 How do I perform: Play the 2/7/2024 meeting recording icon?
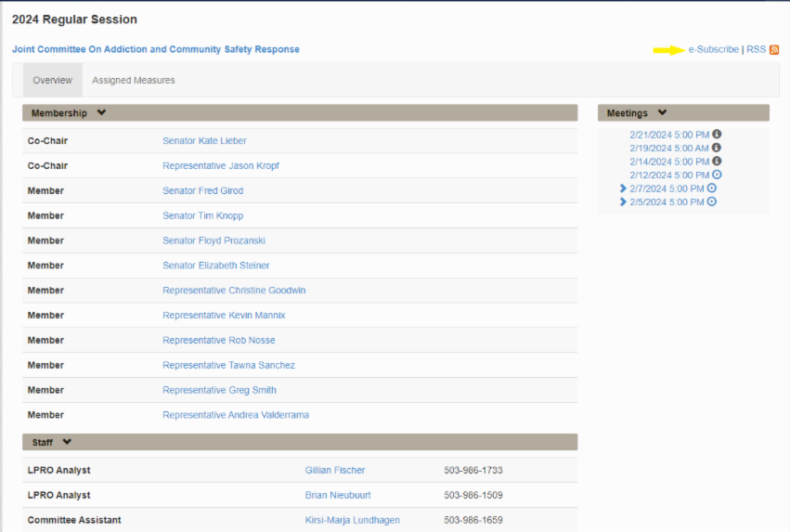711,188
